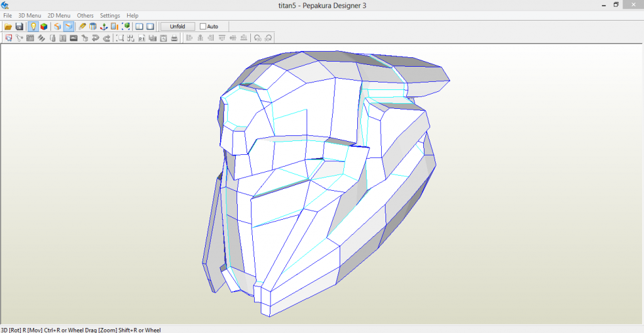Click the cylinder icon in top toolbar
Image resolution: width=644 pixels, height=333 pixels.
tap(93, 26)
